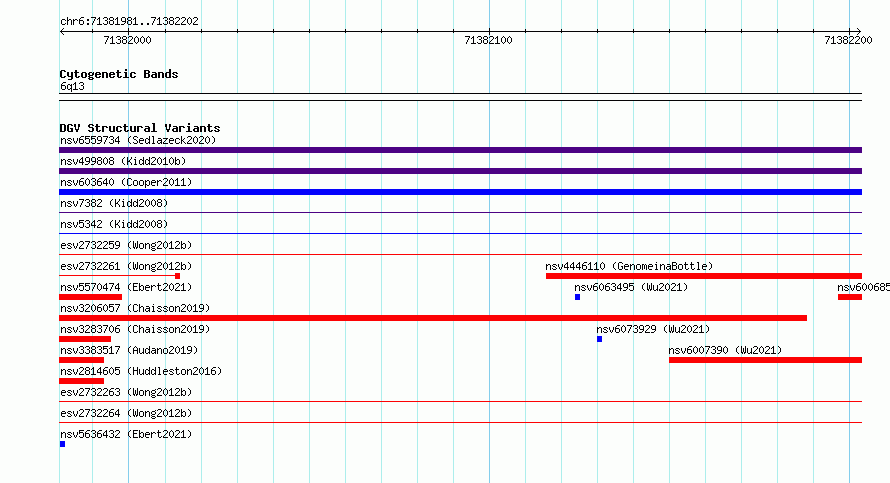Screen dimensions: 890x483
Task: Click the Cytogenetic Bands track title
Action: pos(119,74)
